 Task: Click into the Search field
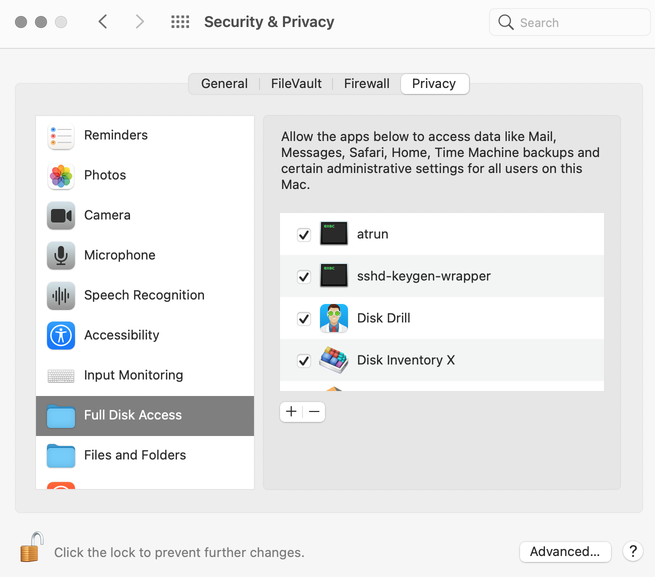569,22
